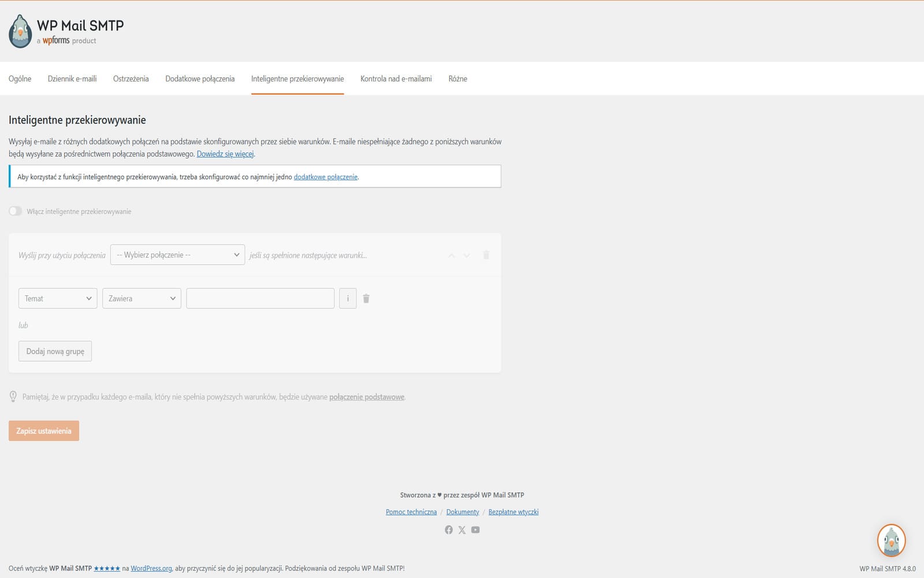This screenshot has width=924, height=578.
Task: Click the Inteligentne przekierowywanie heading
Action: point(77,120)
